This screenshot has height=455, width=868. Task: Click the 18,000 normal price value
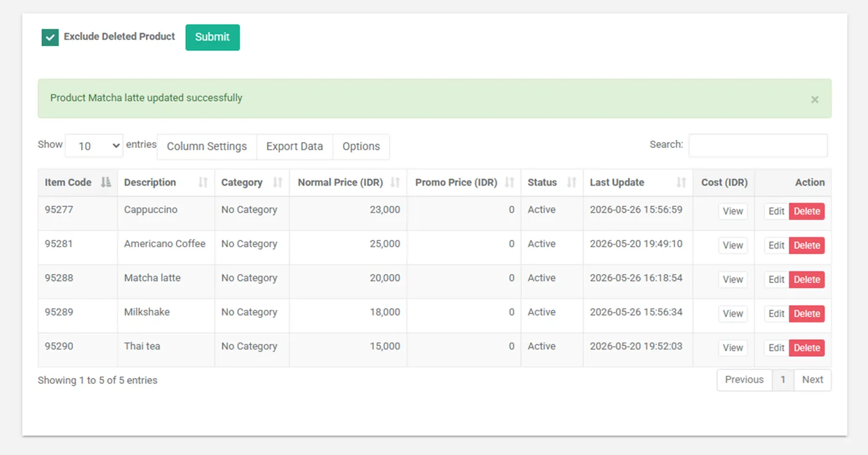385,312
